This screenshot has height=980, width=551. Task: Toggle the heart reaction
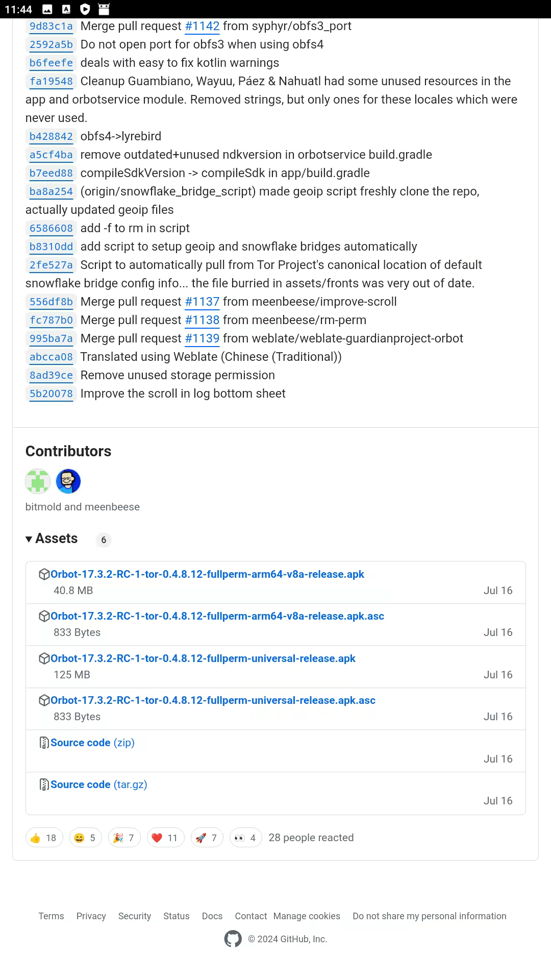click(x=164, y=837)
